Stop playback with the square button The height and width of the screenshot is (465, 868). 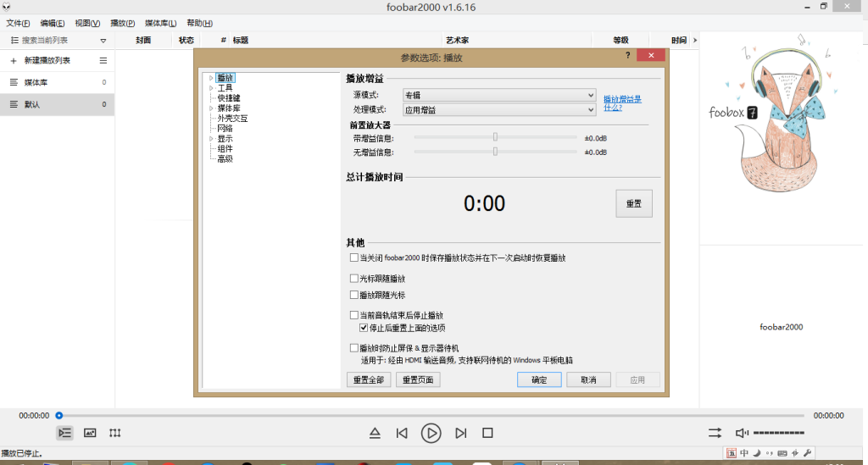(x=487, y=433)
